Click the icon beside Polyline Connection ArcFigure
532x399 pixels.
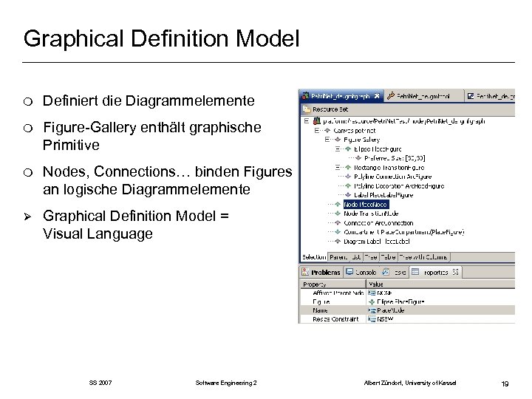(348, 177)
